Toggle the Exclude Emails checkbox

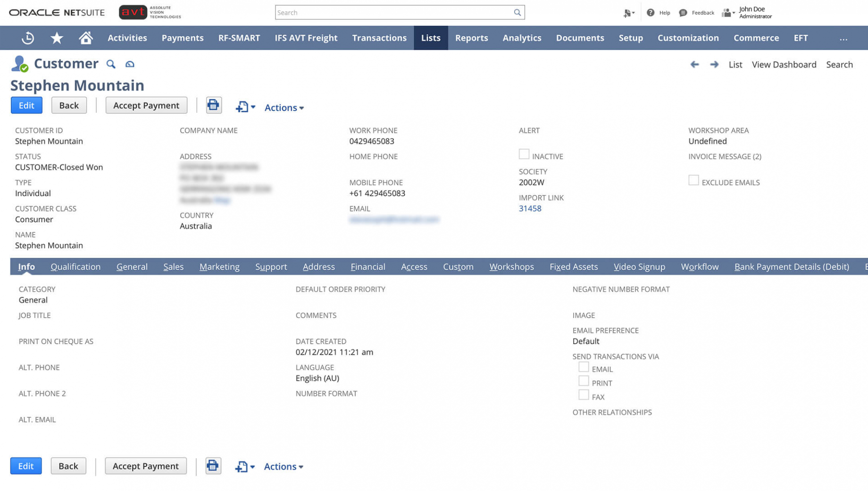(x=693, y=180)
